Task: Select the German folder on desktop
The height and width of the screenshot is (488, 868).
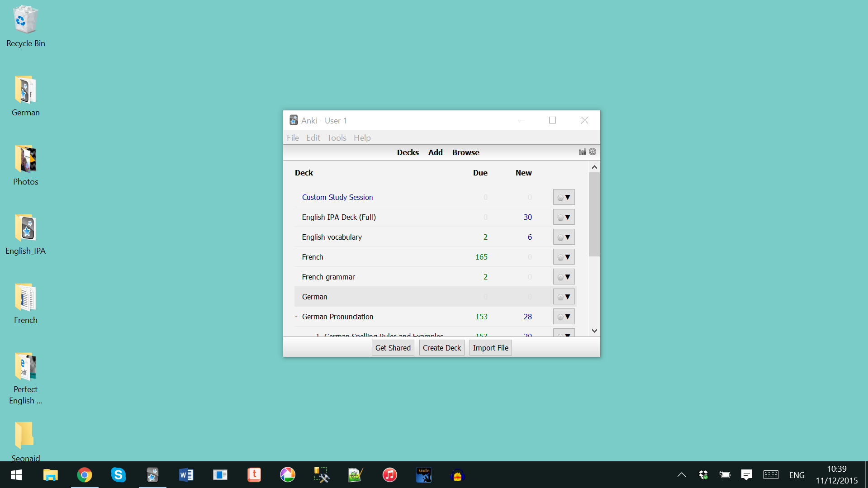Action: point(26,96)
